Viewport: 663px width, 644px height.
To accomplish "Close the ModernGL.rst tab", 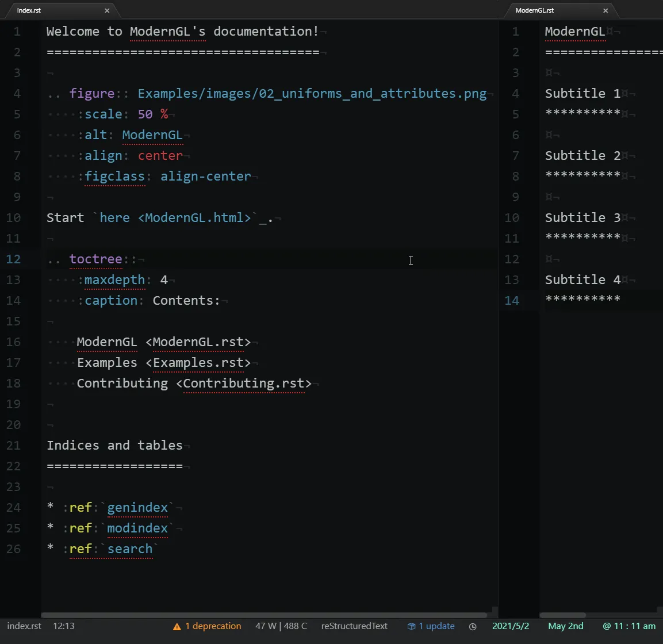I will 605,10.
